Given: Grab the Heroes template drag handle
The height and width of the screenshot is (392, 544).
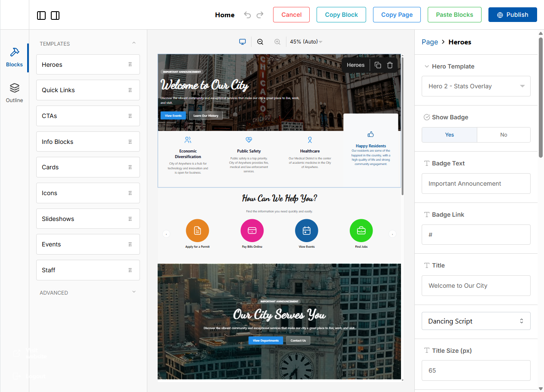Looking at the screenshot, I should click(130, 65).
